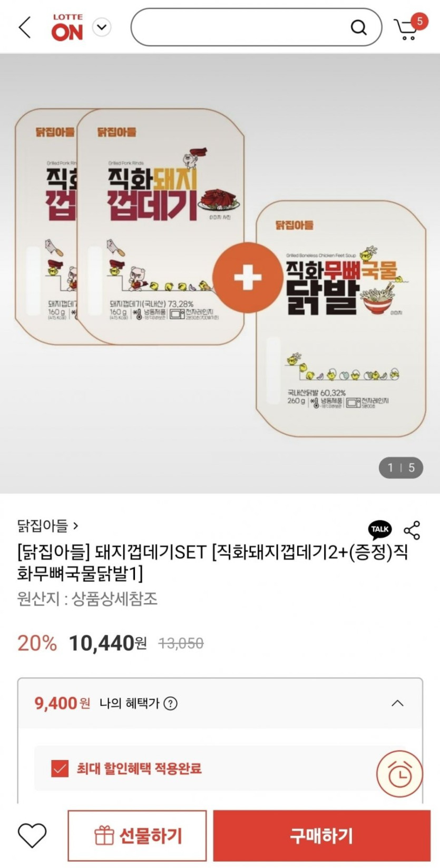Screen dimensions: 440x868
Task: Tap the 선물하기 gift button
Action: pyautogui.click(x=137, y=835)
